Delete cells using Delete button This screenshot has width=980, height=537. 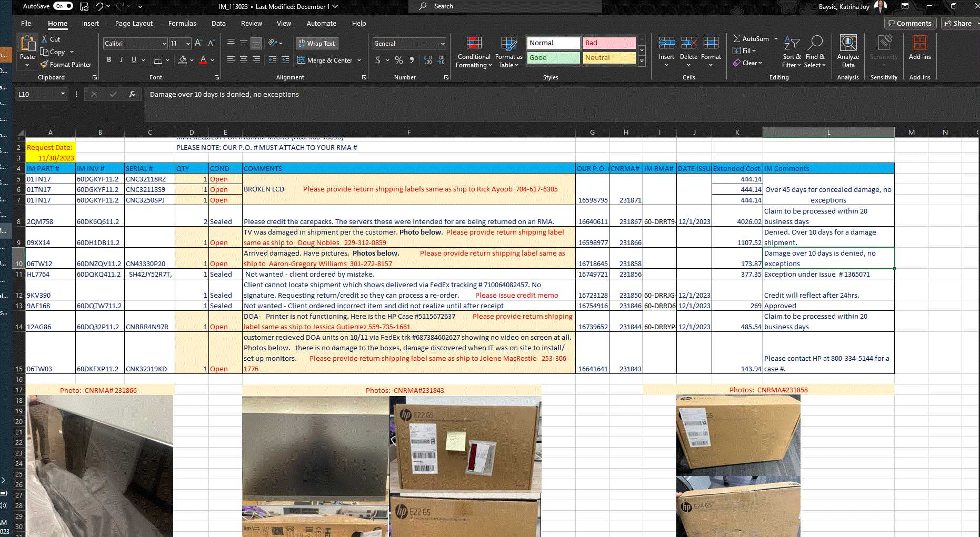(688, 52)
